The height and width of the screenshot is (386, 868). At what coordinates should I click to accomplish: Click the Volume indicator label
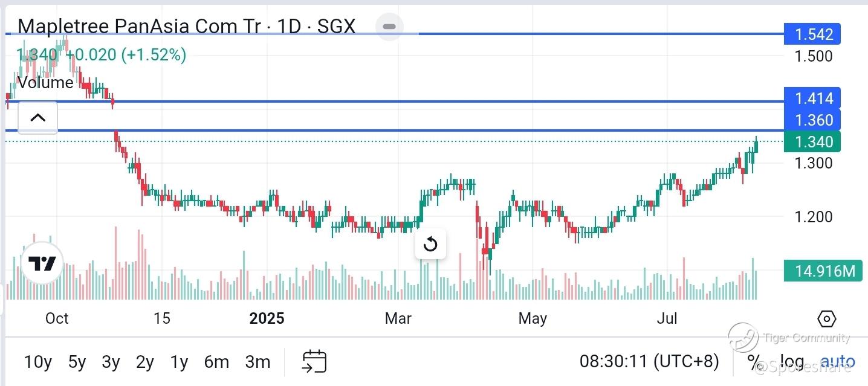[x=45, y=83]
